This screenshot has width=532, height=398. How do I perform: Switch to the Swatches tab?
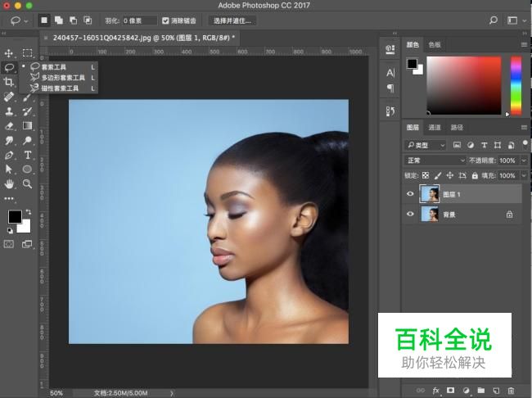[x=435, y=44]
